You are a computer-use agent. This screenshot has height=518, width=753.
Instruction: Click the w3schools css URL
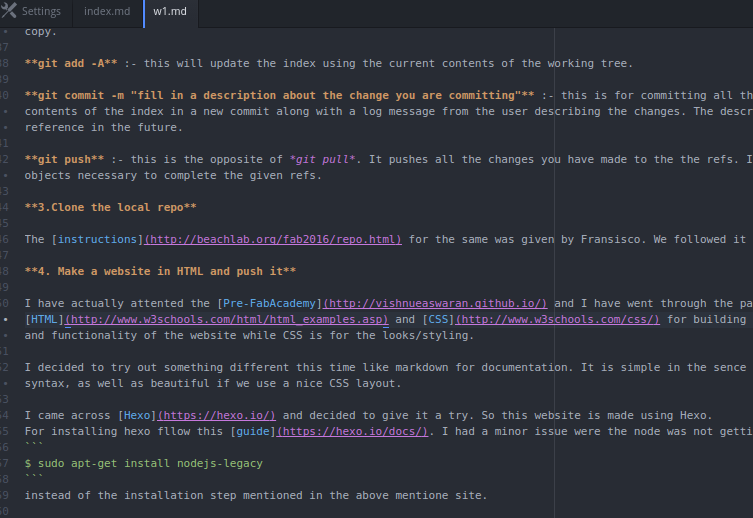pos(558,319)
